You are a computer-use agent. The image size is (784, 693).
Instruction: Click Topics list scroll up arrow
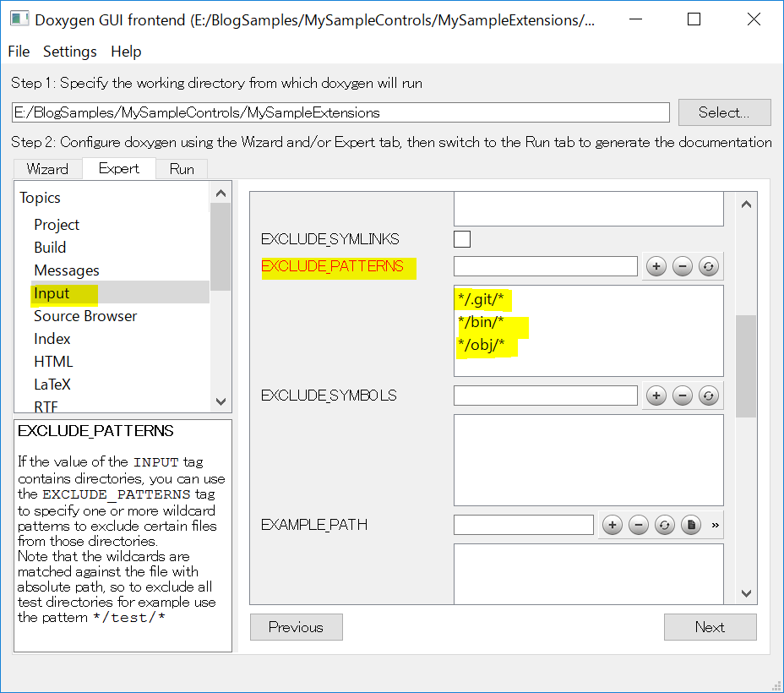220,194
